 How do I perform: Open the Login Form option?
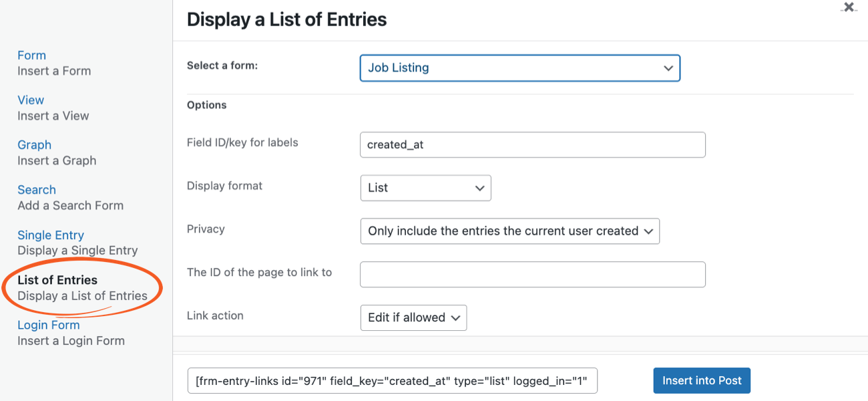(x=49, y=325)
